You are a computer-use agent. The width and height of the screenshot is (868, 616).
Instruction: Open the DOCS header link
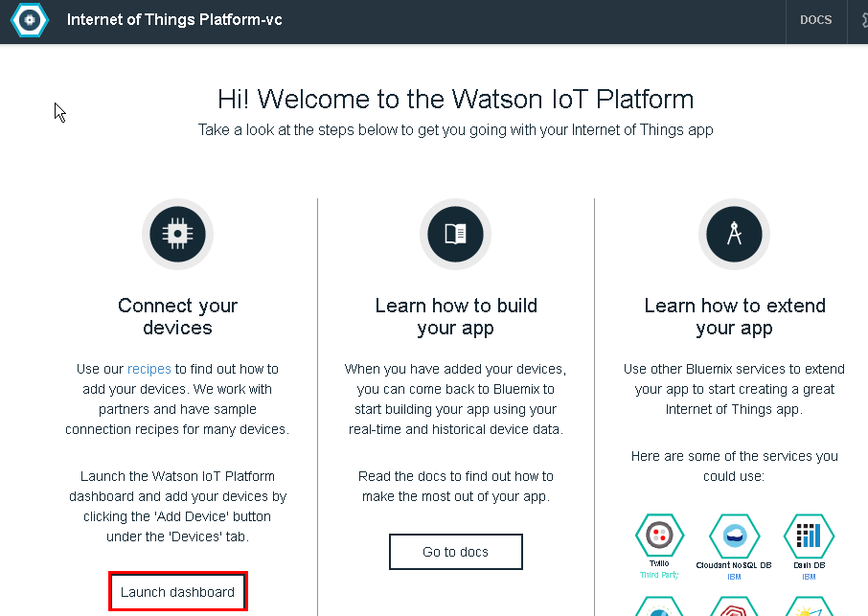(815, 20)
